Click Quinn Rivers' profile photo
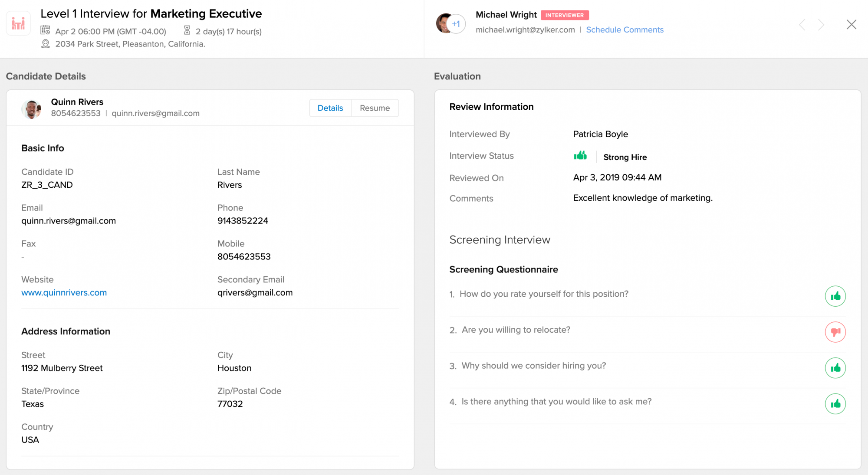This screenshot has height=475, width=868. pyautogui.click(x=31, y=108)
